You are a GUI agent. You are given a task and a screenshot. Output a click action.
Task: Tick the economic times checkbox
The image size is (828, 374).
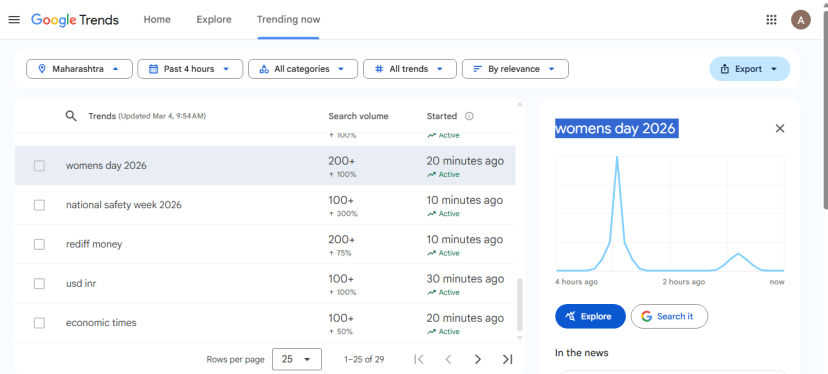pyautogui.click(x=39, y=323)
